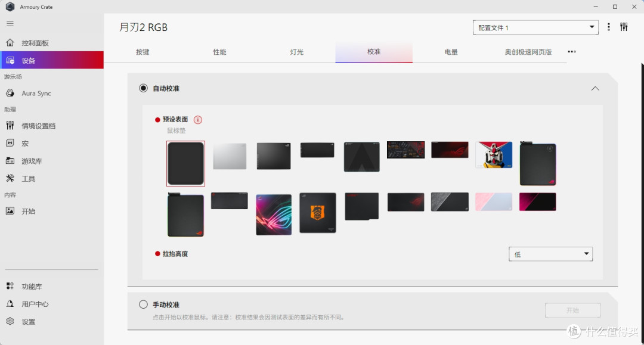This screenshot has width=644, height=345.
Task: Open 设置 in the sidebar
Action: click(x=52, y=321)
